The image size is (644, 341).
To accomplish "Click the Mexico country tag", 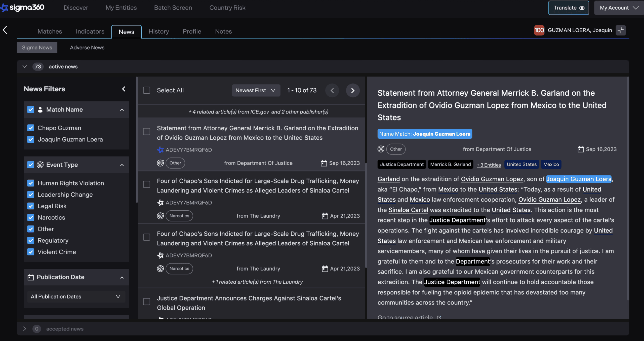I will pos(551,164).
